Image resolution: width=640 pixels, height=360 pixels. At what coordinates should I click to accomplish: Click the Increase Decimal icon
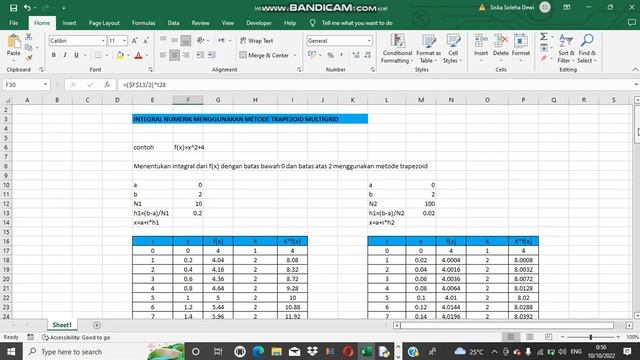[x=356, y=55]
